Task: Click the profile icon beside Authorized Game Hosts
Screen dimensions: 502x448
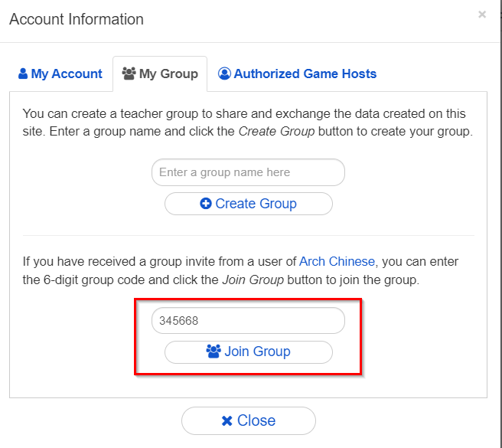Action: (224, 74)
